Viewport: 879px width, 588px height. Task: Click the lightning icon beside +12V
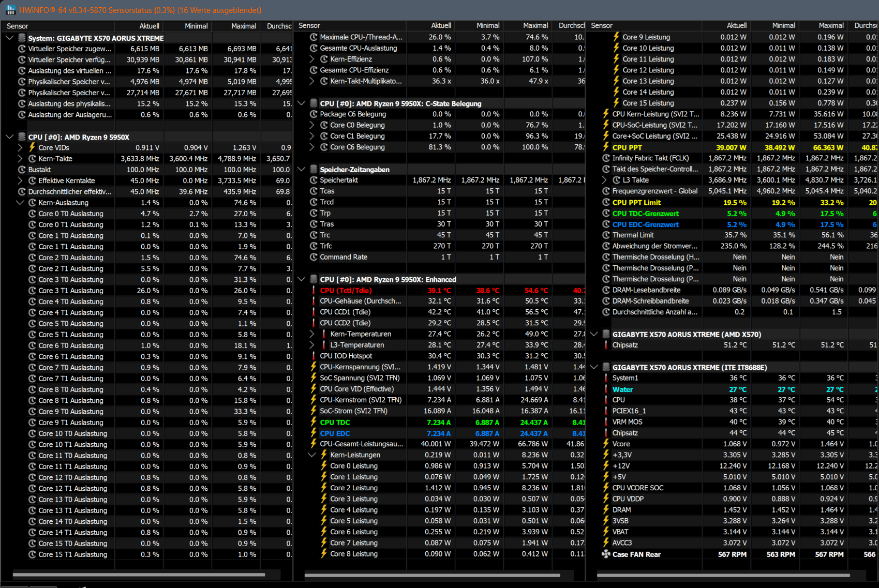point(606,466)
